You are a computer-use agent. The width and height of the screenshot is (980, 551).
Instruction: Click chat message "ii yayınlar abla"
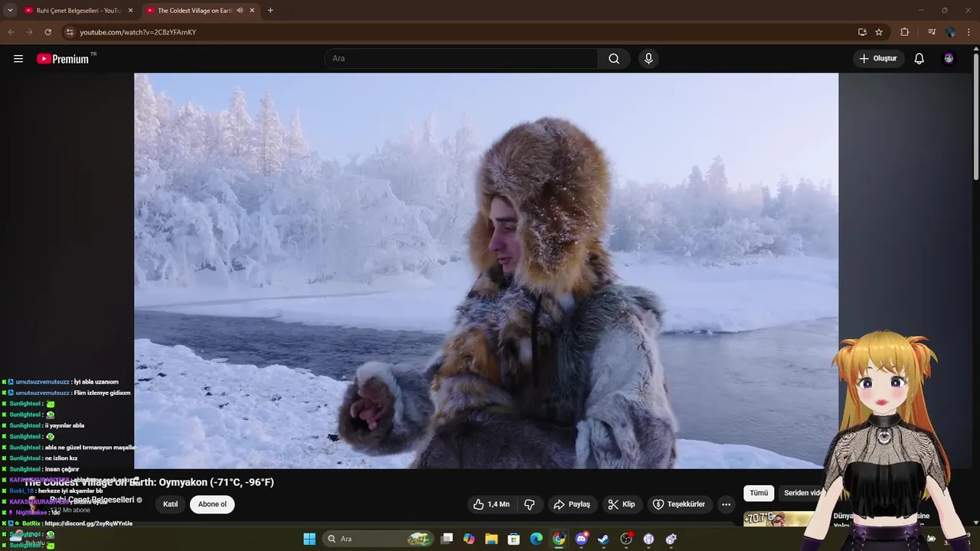tap(64, 425)
